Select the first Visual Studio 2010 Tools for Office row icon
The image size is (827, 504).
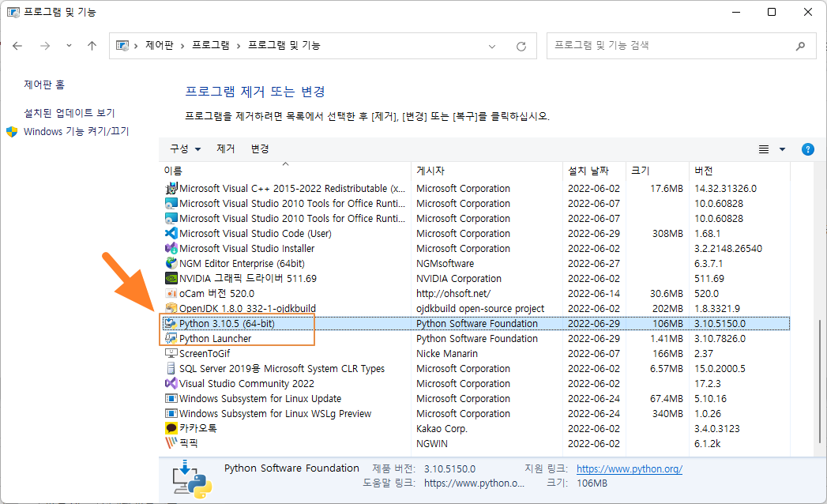171,203
